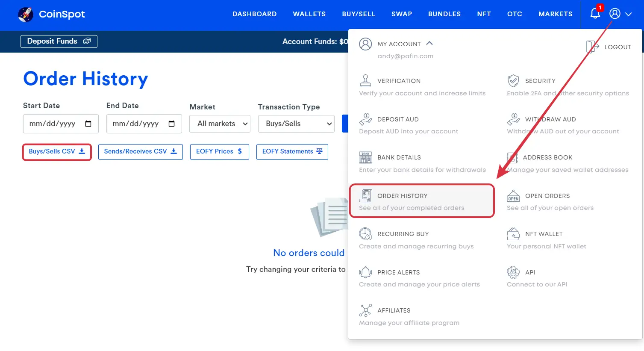Image resolution: width=644 pixels, height=351 pixels.
Task: Click the Affiliates network icon
Action: click(x=365, y=310)
